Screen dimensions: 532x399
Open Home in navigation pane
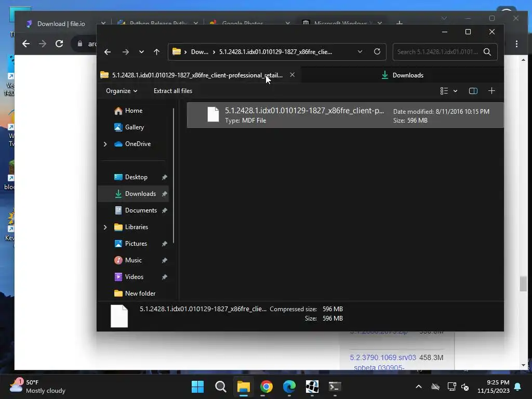pos(134,111)
